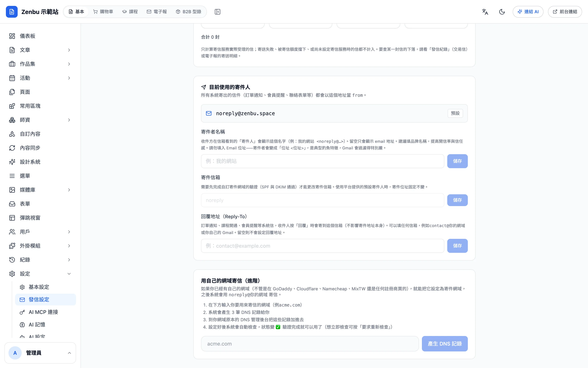Toggle the sidebar collapse panel icon
588x368 pixels.
pos(217,12)
